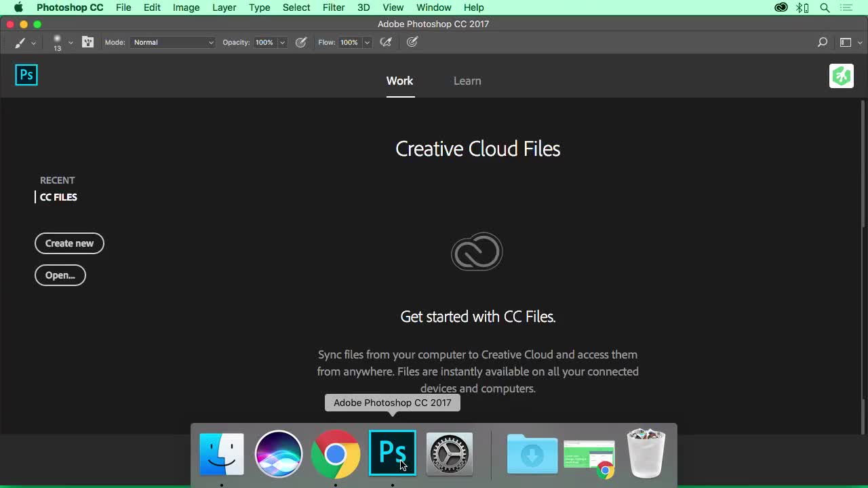
Task: Open the brush preset picker showing size 13
Action: click(58, 43)
